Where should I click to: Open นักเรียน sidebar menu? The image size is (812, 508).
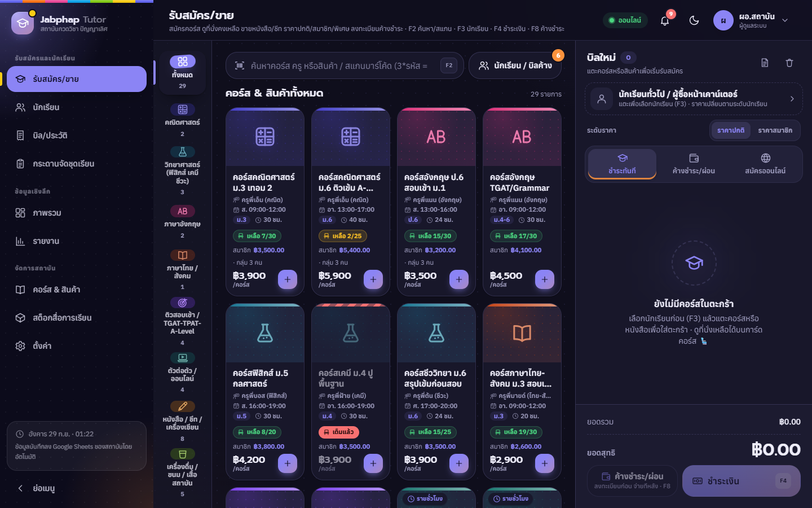(x=77, y=107)
